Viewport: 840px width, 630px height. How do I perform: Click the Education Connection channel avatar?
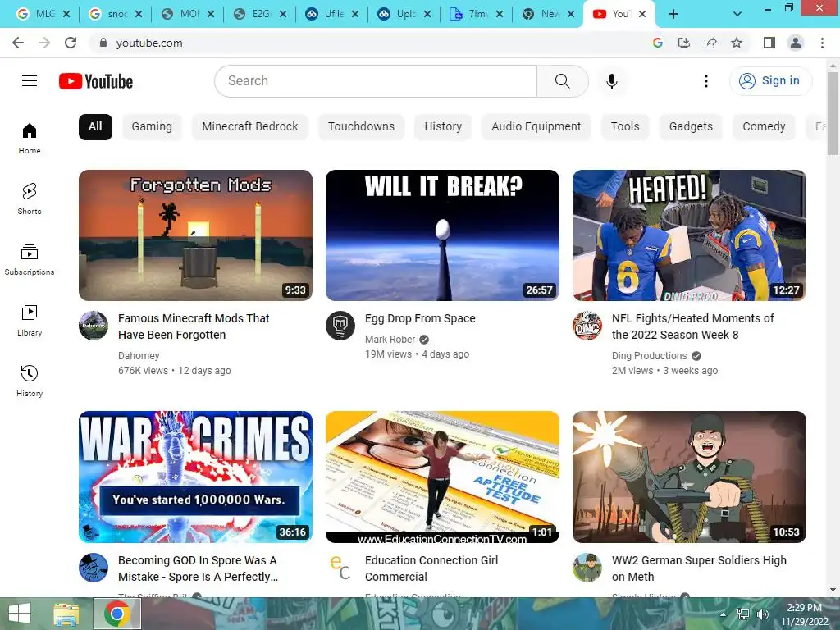[x=340, y=568]
